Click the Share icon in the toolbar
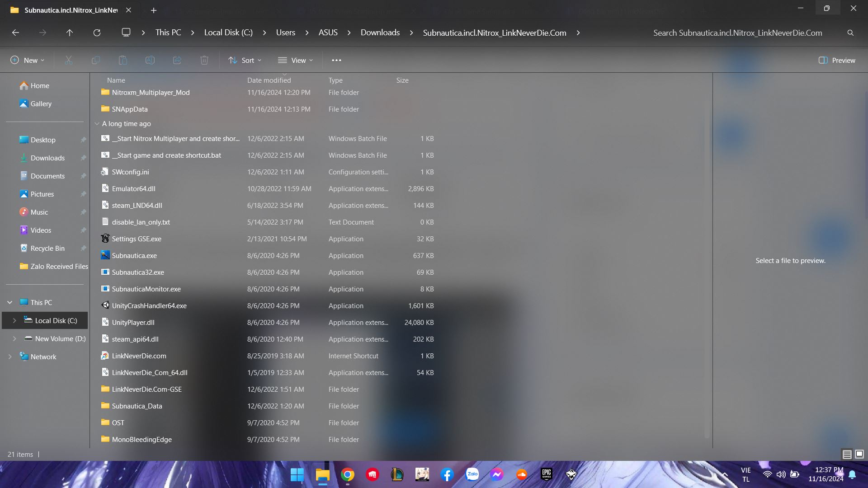 (x=177, y=60)
